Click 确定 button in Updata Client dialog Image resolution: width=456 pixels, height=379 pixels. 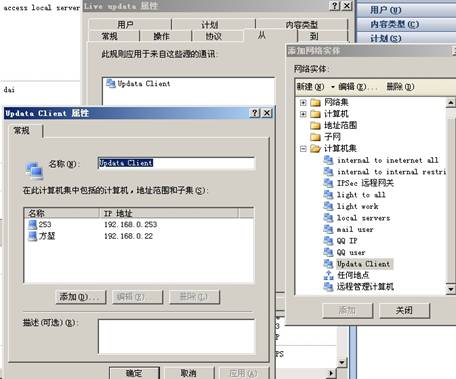[135, 373]
